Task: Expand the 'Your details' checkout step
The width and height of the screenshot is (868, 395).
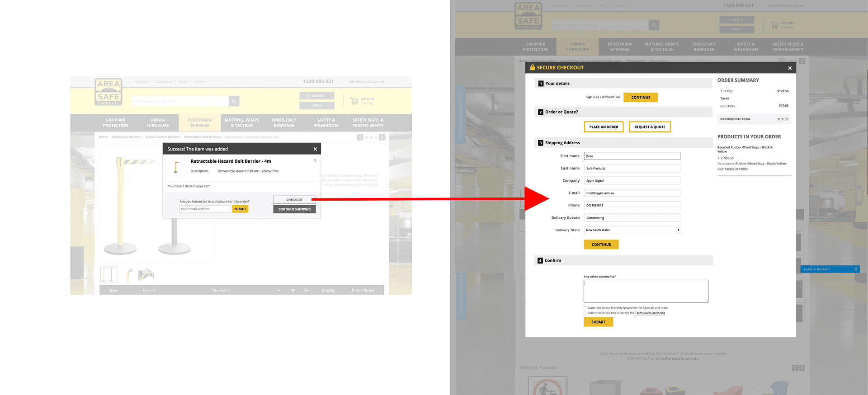Action: point(557,84)
